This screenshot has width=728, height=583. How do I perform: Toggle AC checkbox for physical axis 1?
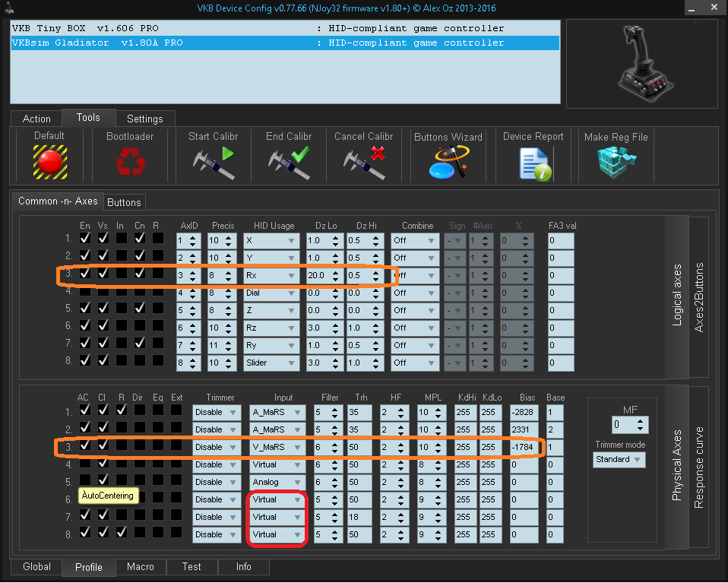coord(85,410)
